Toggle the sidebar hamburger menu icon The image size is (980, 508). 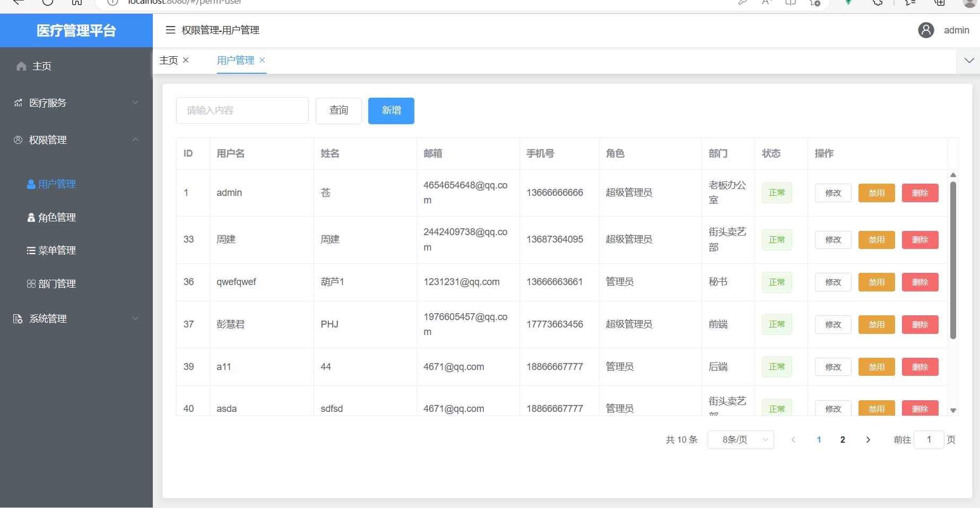coord(170,30)
